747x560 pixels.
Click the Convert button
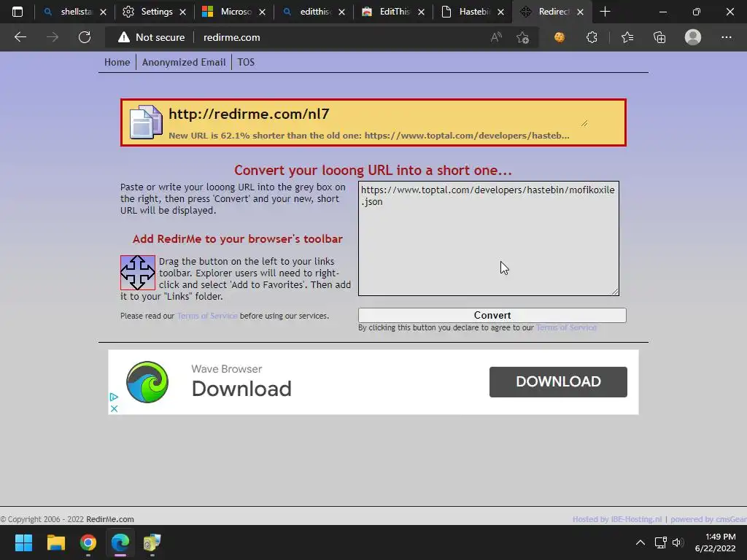coord(492,315)
